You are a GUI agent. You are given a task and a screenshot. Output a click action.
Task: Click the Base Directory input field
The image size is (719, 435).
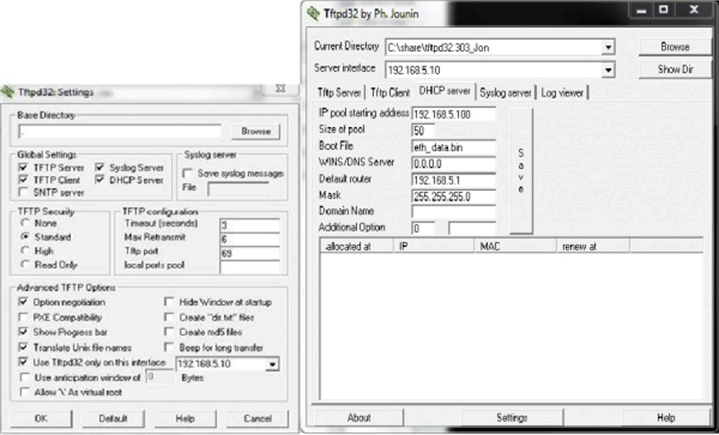119,131
